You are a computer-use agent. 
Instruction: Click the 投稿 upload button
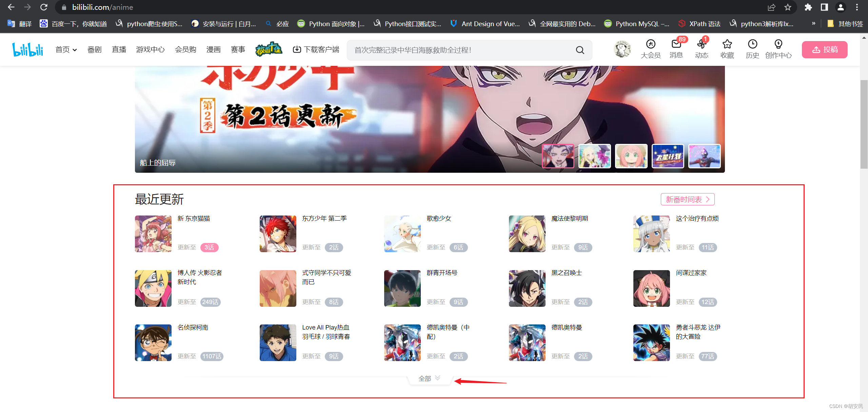pyautogui.click(x=824, y=50)
